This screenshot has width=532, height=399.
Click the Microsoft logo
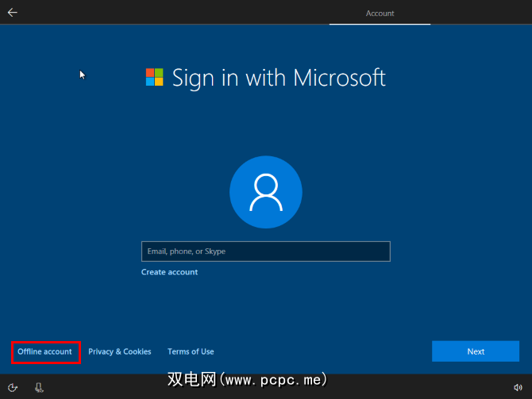pyautogui.click(x=154, y=77)
